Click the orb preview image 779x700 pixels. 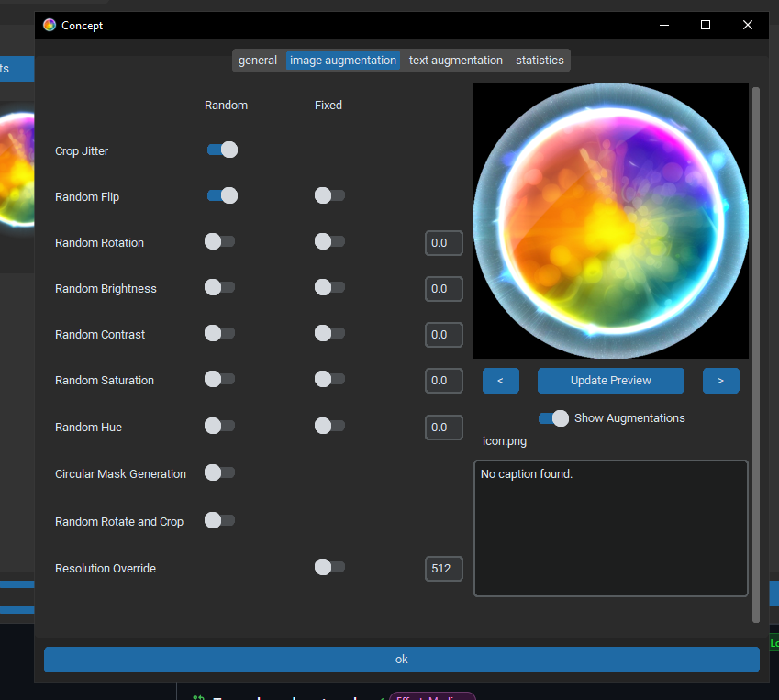(x=610, y=221)
